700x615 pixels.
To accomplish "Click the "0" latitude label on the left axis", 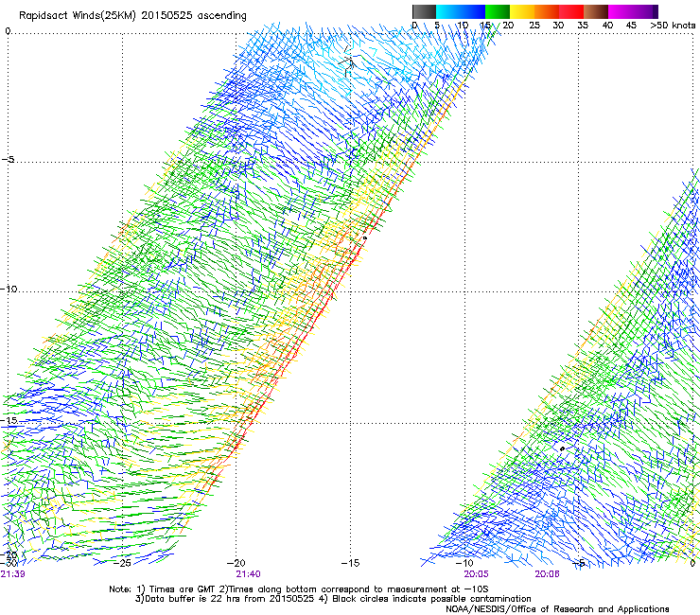I will [x=8, y=31].
